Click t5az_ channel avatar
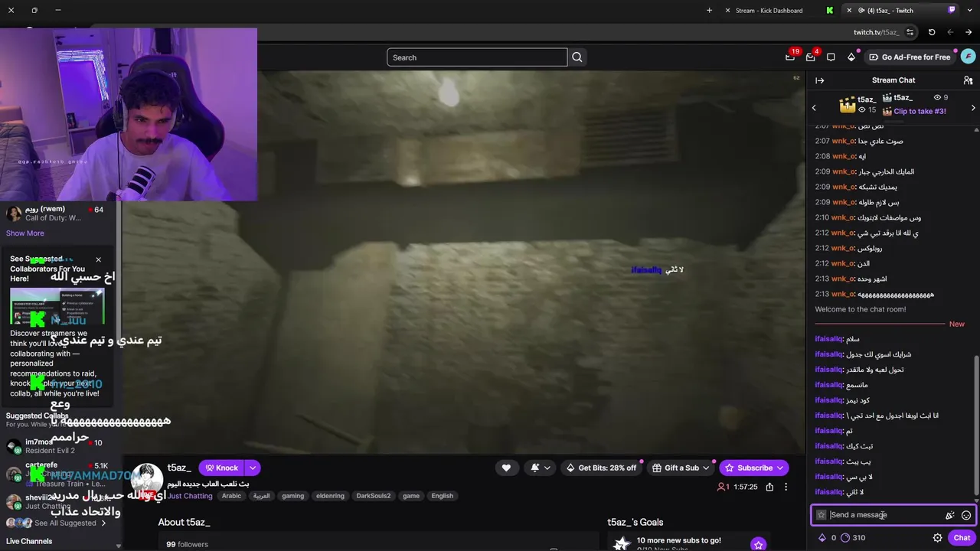Screen dimensions: 980x551 pyautogui.click(x=146, y=480)
